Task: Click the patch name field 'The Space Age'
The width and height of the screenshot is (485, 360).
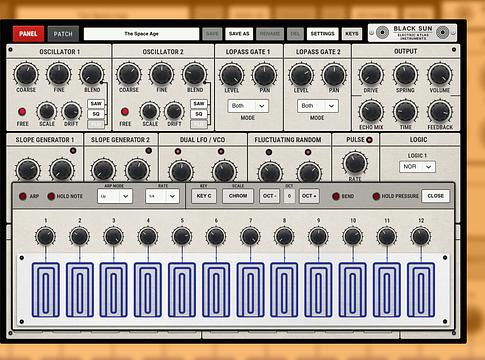Action: pos(141,34)
